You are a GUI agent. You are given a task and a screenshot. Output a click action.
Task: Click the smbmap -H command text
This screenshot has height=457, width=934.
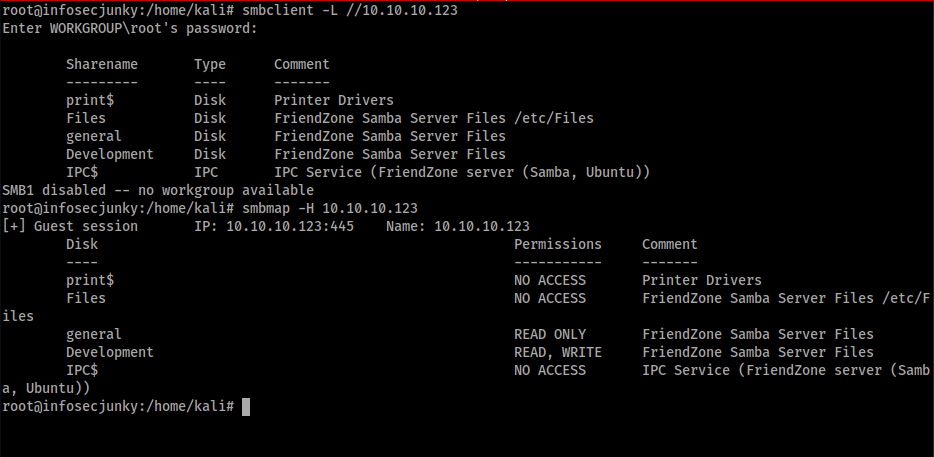click(329, 209)
